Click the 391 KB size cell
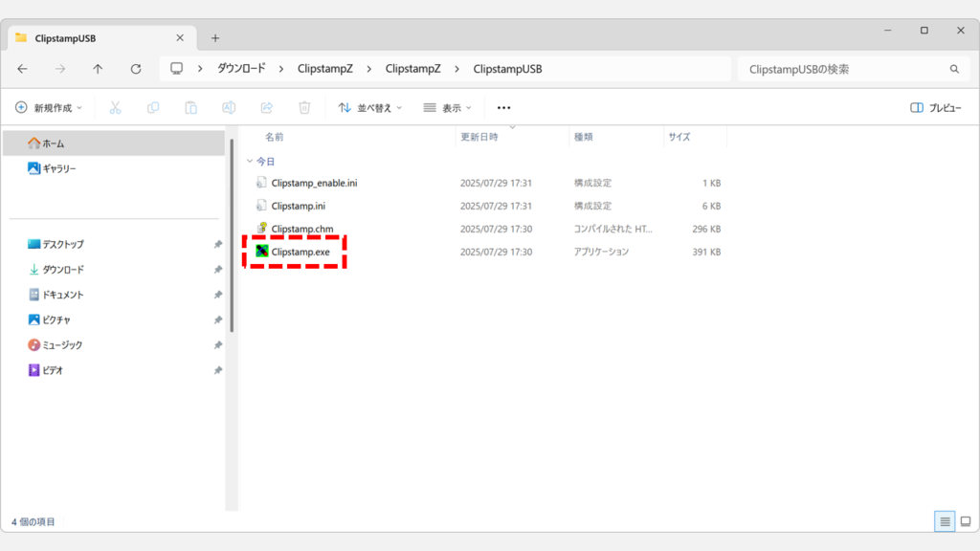The image size is (980, 551). [x=706, y=252]
